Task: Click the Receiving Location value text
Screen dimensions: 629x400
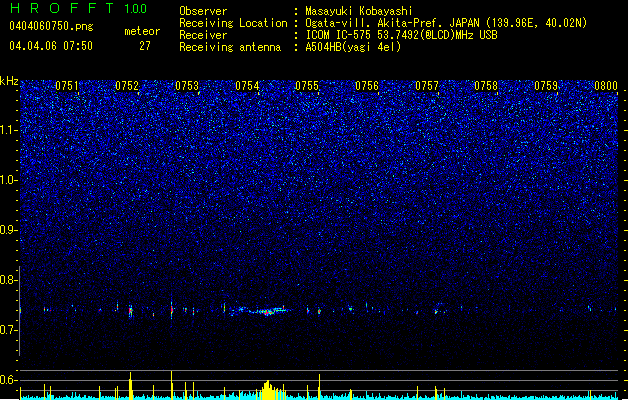Action: [446, 23]
